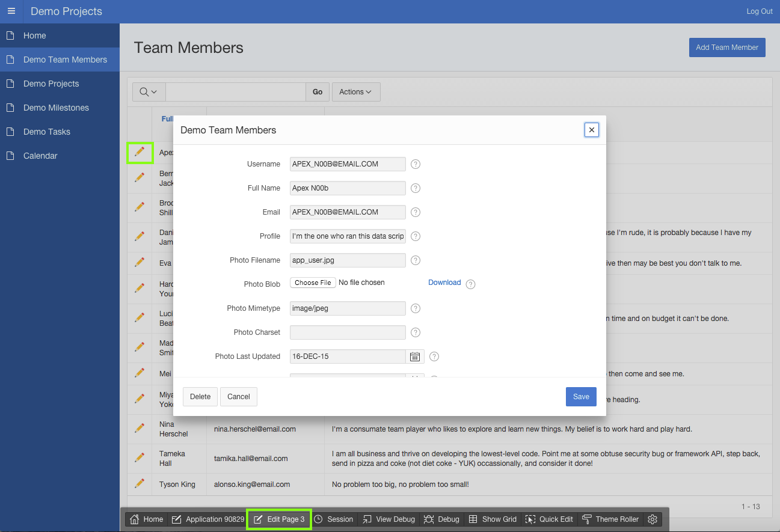Open the Photo Charset help icon

(x=415, y=332)
